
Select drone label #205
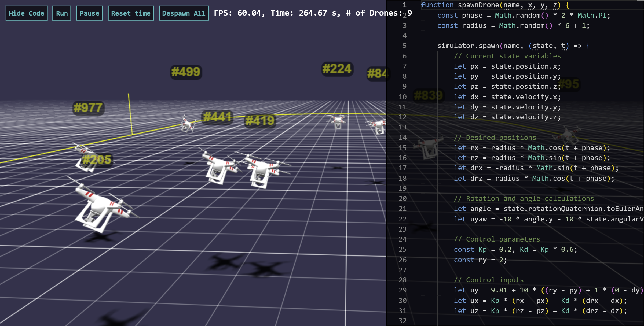click(x=97, y=160)
